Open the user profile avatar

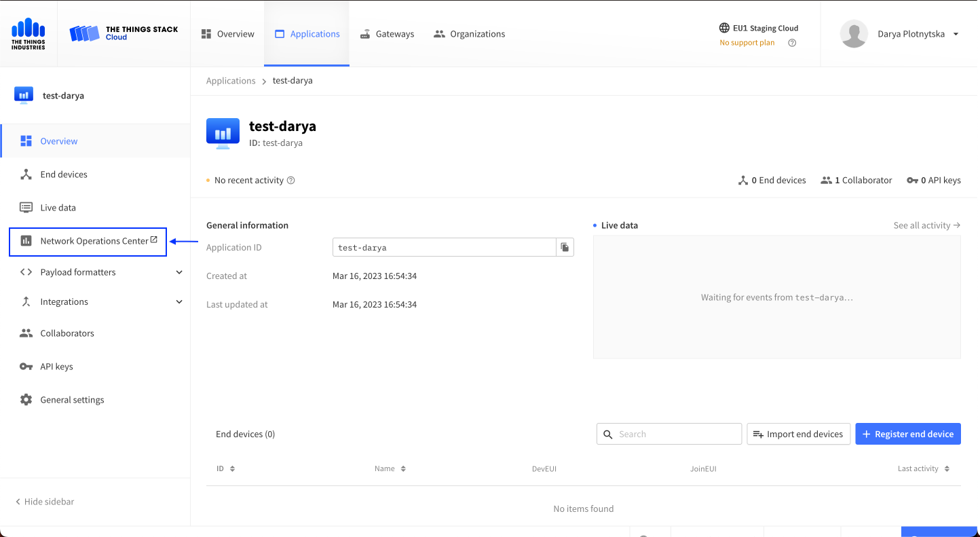click(854, 34)
